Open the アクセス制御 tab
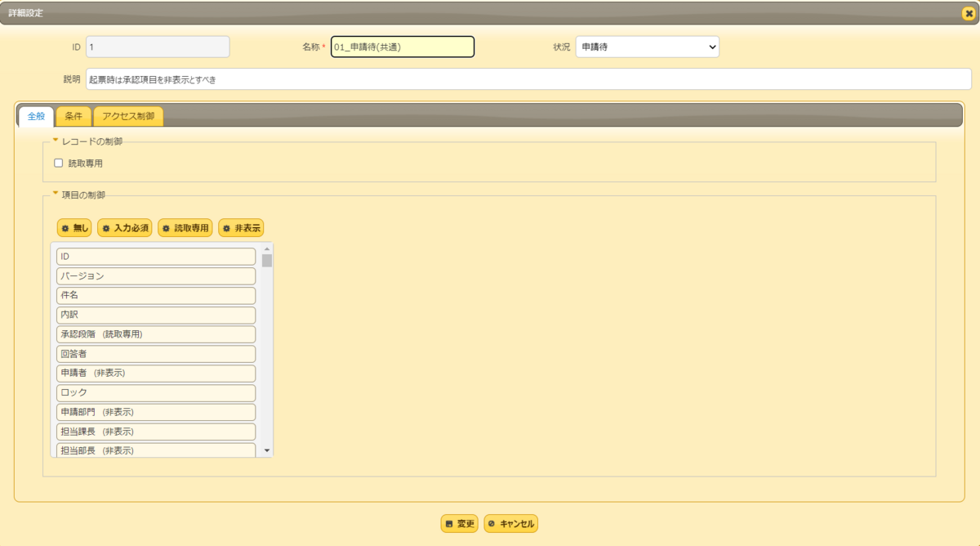Screen dimensions: 980x546 [x=128, y=116]
